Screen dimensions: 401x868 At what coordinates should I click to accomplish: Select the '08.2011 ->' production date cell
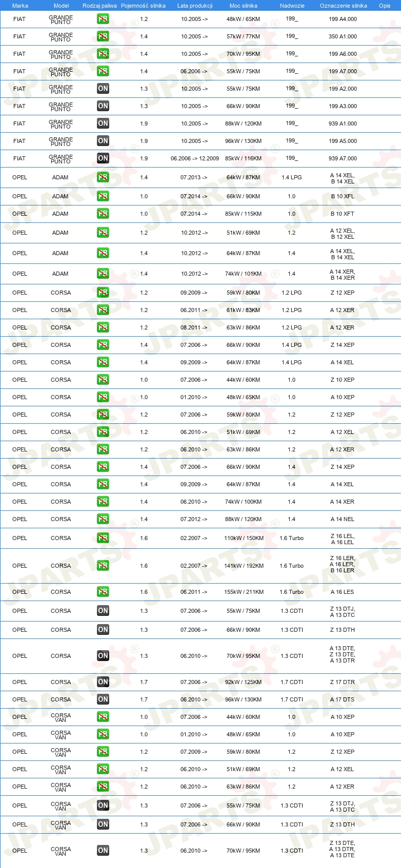click(194, 327)
